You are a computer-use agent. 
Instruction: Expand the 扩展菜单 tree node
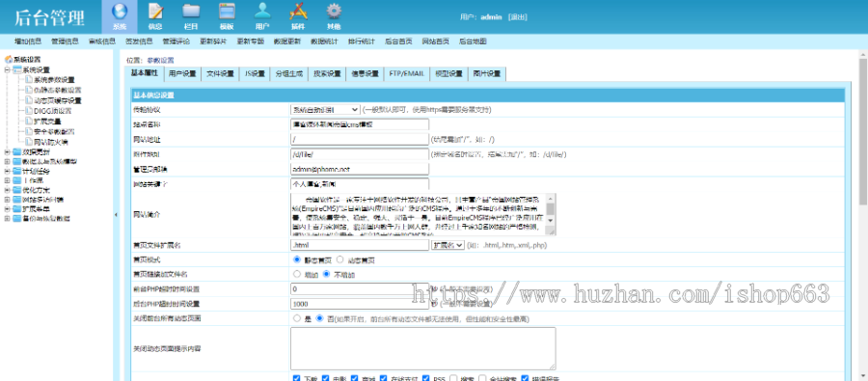[7, 208]
